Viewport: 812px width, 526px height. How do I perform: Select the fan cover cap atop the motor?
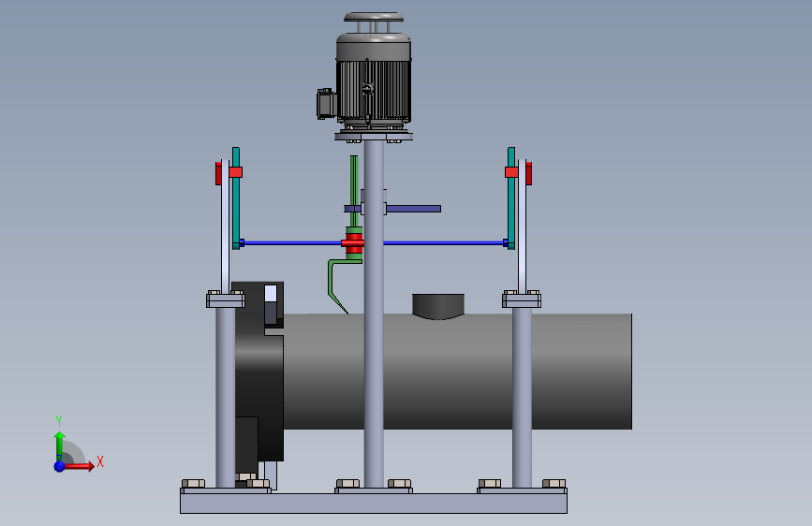[374, 17]
